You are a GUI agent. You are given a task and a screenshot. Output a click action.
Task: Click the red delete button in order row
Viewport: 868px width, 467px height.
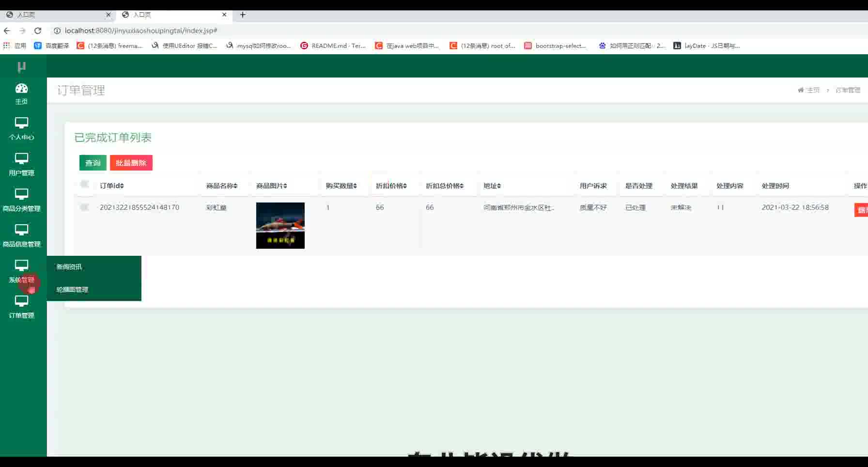[861, 210]
